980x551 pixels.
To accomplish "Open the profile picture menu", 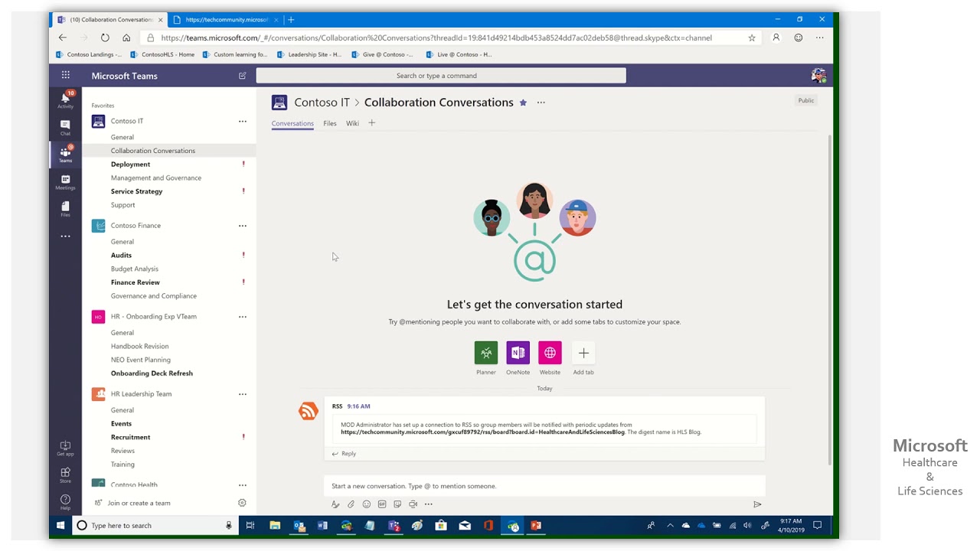I will 818,75.
